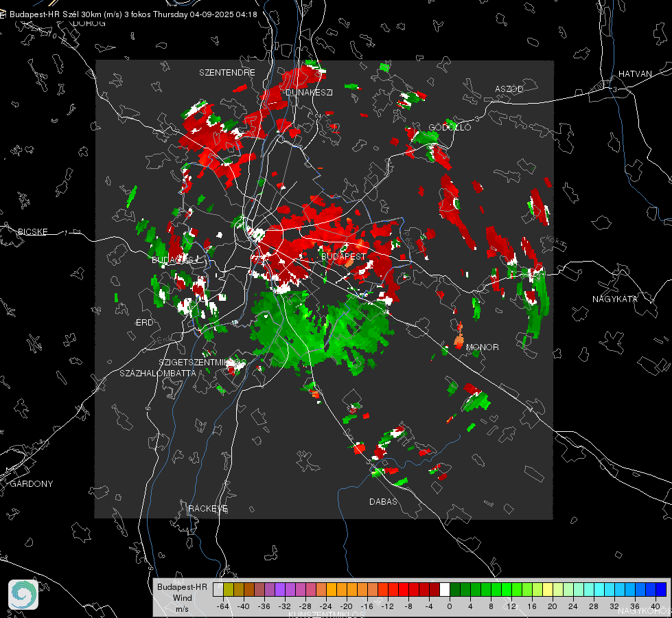Click the ASZOD town label

[x=509, y=89]
